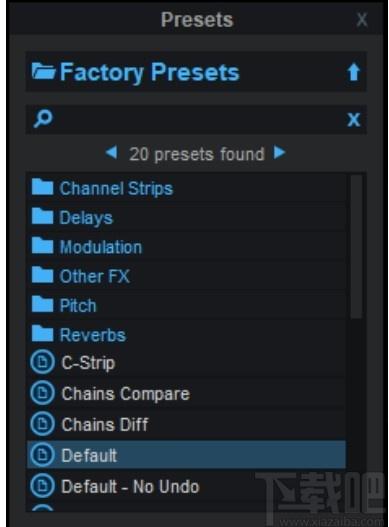Click the preset list vertical scrollbar
The height and width of the screenshot is (527, 389).
pyautogui.click(x=356, y=247)
